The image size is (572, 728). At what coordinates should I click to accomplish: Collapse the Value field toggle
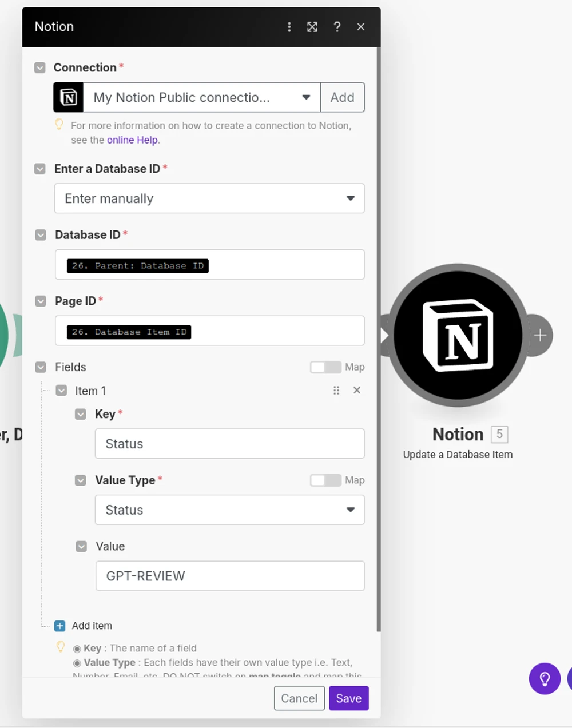[x=81, y=546]
